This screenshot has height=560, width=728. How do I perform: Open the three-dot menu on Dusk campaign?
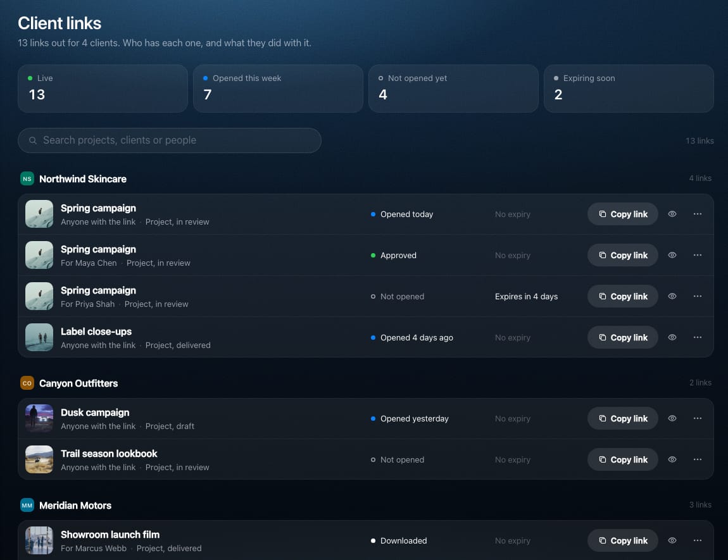pos(698,418)
